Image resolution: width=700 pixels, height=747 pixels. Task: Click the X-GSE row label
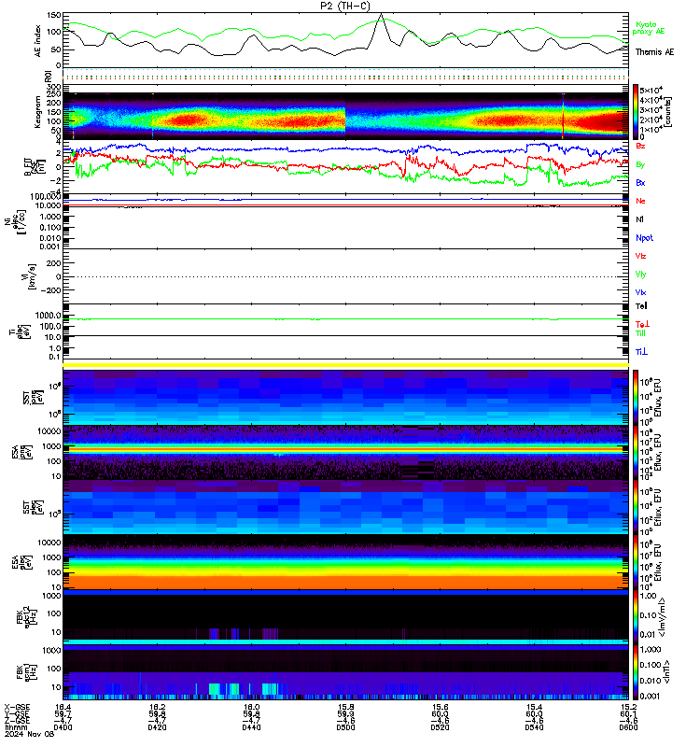click(x=17, y=707)
